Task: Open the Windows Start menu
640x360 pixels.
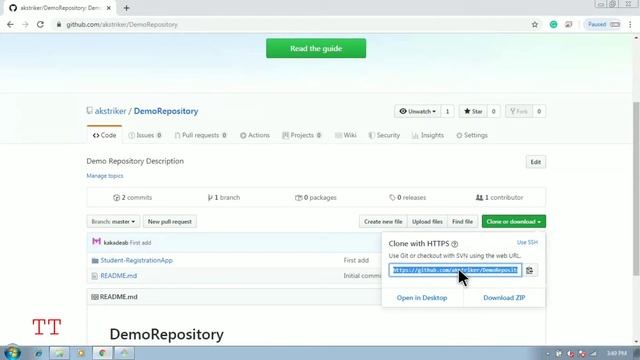Action: tap(13, 353)
